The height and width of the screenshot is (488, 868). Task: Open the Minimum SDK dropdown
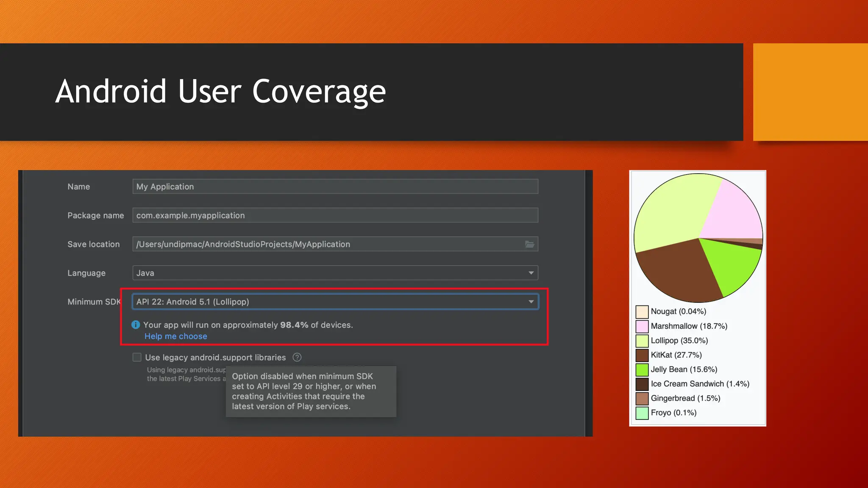coord(335,302)
